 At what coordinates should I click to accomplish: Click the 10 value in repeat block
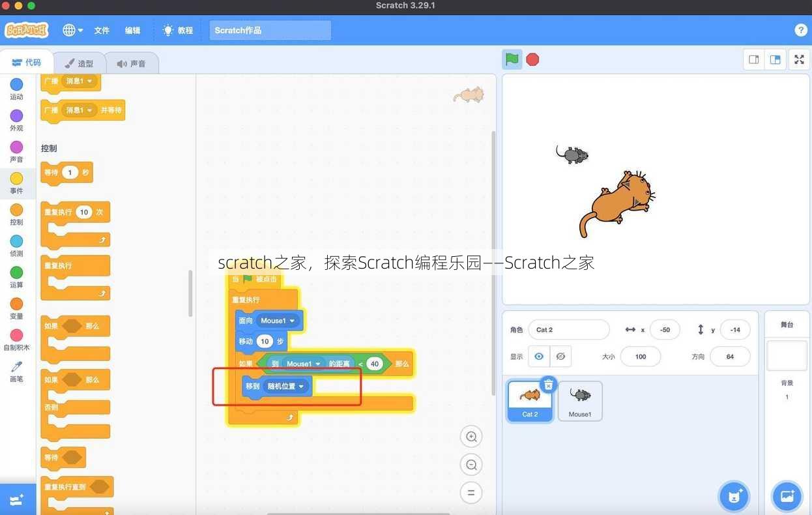click(x=84, y=213)
